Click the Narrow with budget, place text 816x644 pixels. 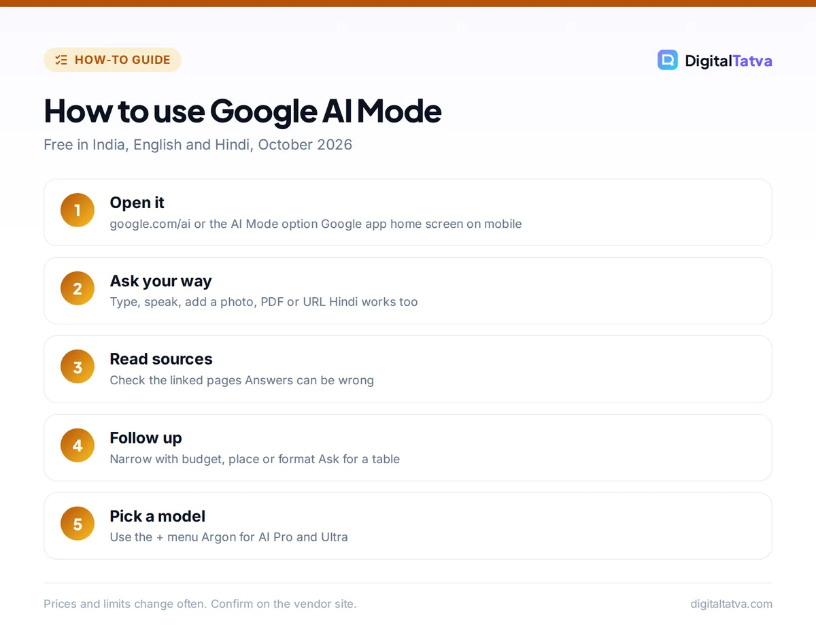click(254, 459)
